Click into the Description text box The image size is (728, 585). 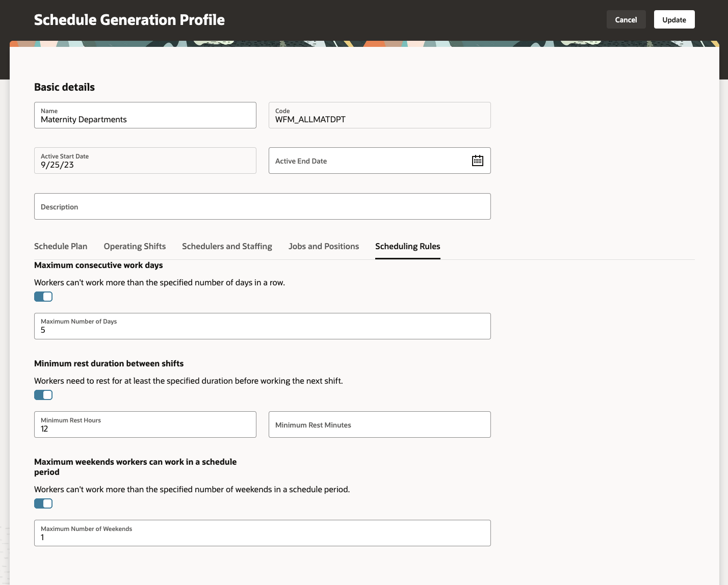tap(262, 207)
